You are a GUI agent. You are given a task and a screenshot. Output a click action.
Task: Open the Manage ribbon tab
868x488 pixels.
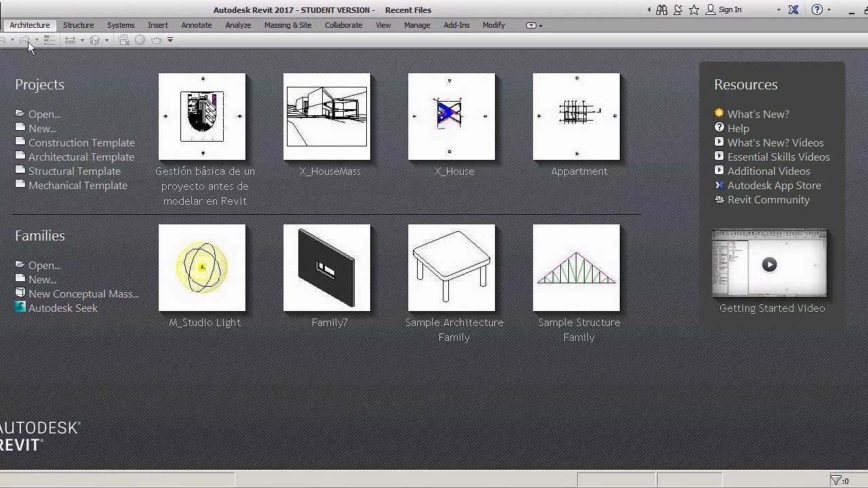[417, 25]
